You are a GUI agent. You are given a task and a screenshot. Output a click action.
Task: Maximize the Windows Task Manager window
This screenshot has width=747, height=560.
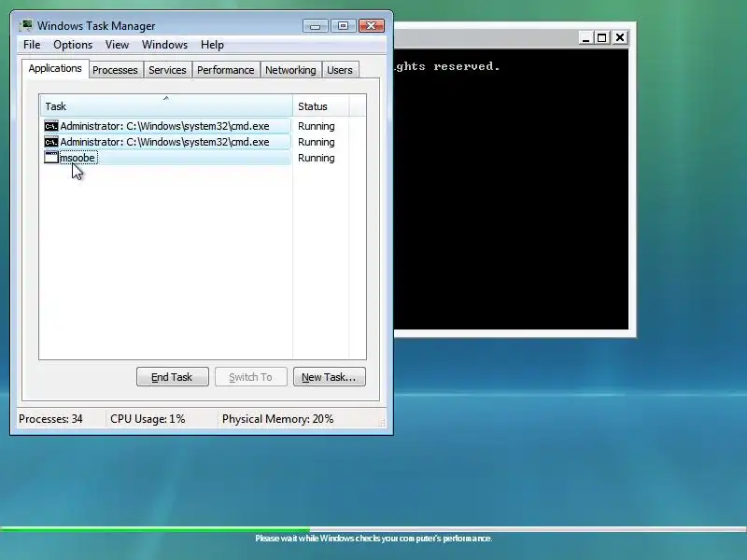[x=343, y=26]
